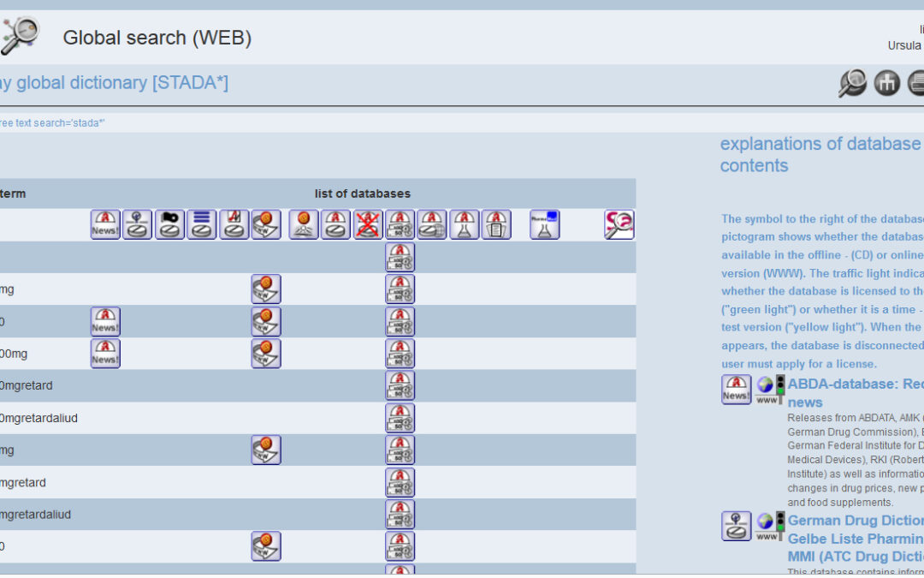Click the 'list of databases' column header
Image resolution: width=924 pixels, height=578 pixels.
coord(362,194)
